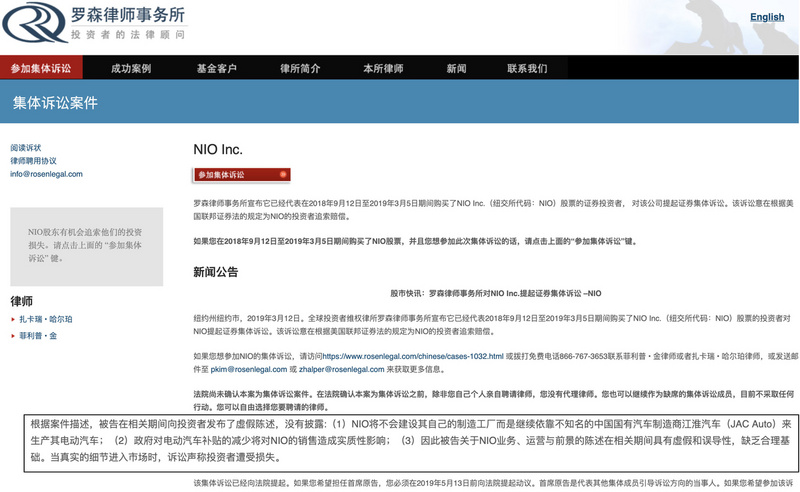This screenshot has height=492, width=800.
Task: Open the 阅读诉状 sidebar link
Action: pyautogui.click(x=26, y=147)
